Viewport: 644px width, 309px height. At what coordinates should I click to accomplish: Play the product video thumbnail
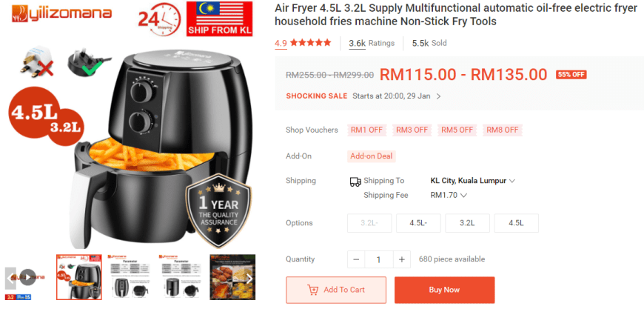(x=28, y=277)
